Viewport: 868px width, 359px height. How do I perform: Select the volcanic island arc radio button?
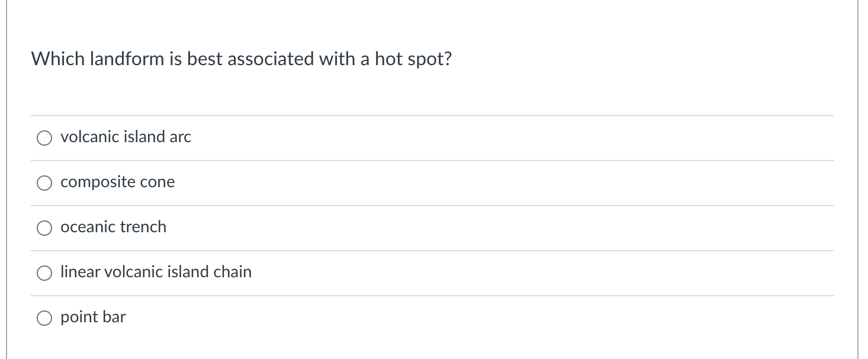[44, 138]
